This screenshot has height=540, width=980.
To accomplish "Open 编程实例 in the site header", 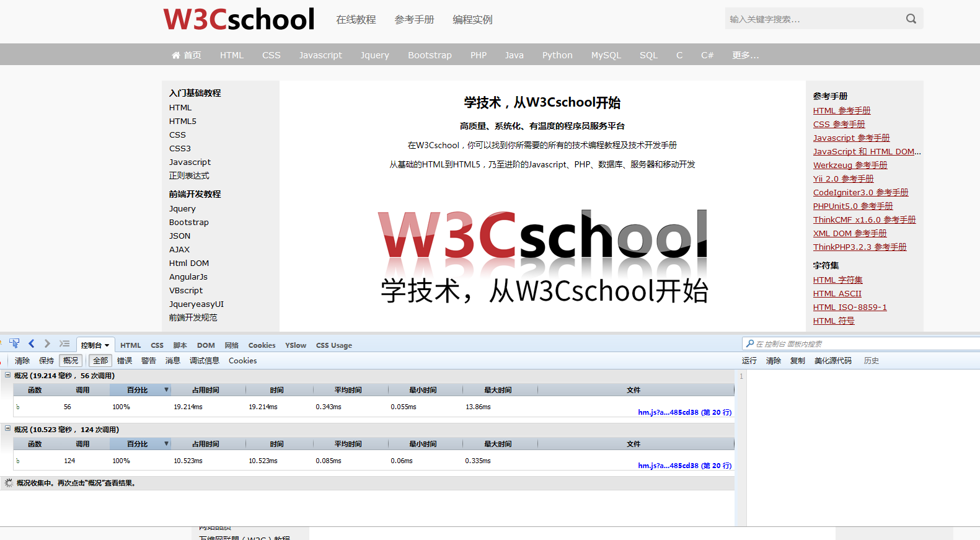I will pyautogui.click(x=473, y=20).
